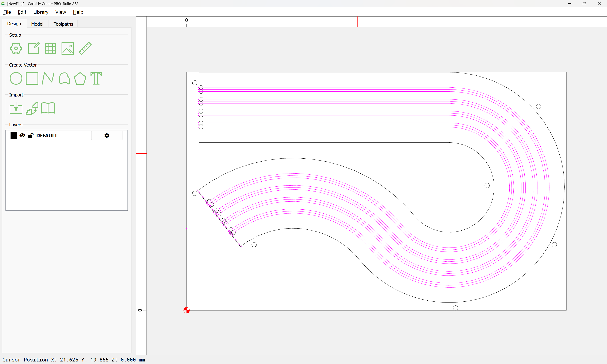Image resolution: width=607 pixels, height=364 pixels.
Task: Select the Rectangle vector tool
Action: (x=32, y=79)
